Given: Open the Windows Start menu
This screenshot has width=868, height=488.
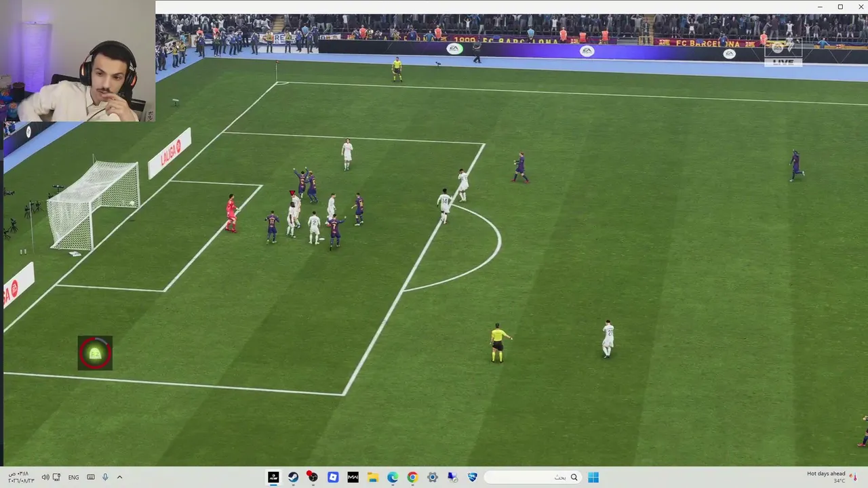Looking at the screenshot, I should (x=593, y=477).
